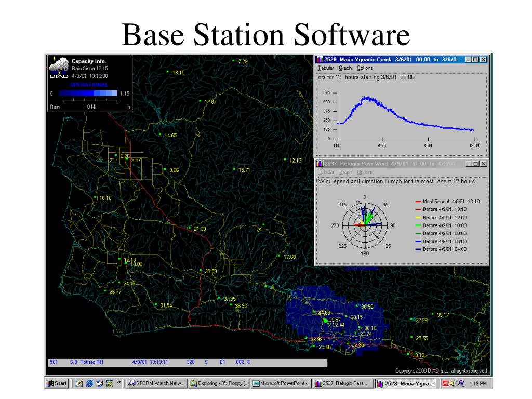Click the 10 Mi distance scale bar
Screen dimensions: 532x399
click(x=90, y=100)
